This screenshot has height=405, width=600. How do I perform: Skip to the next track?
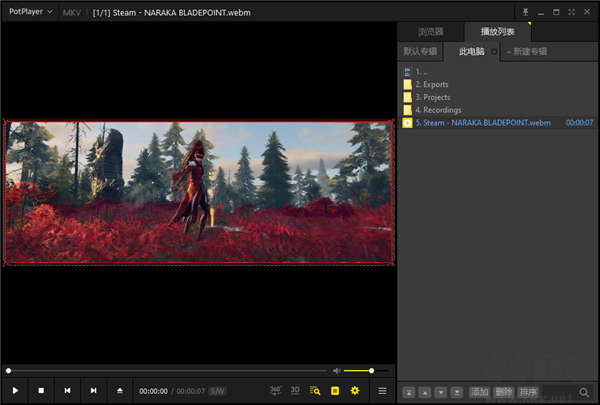click(x=93, y=390)
